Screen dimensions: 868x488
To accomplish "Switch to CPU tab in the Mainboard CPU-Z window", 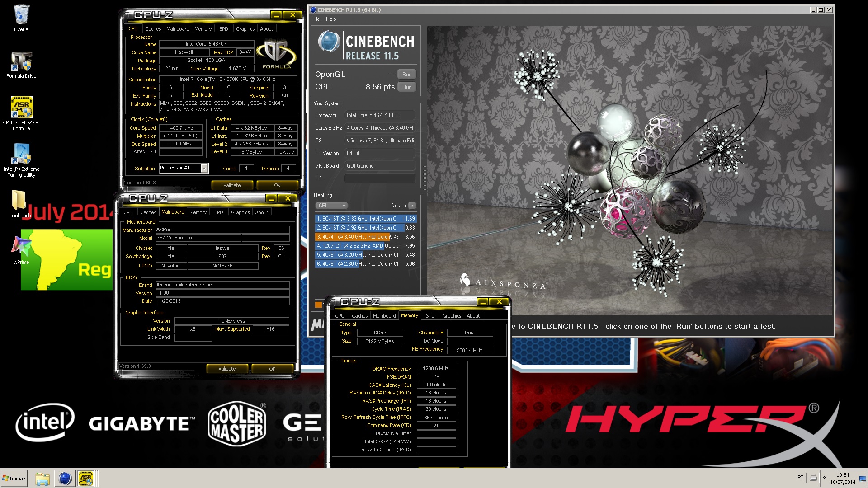I will point(128,212).
